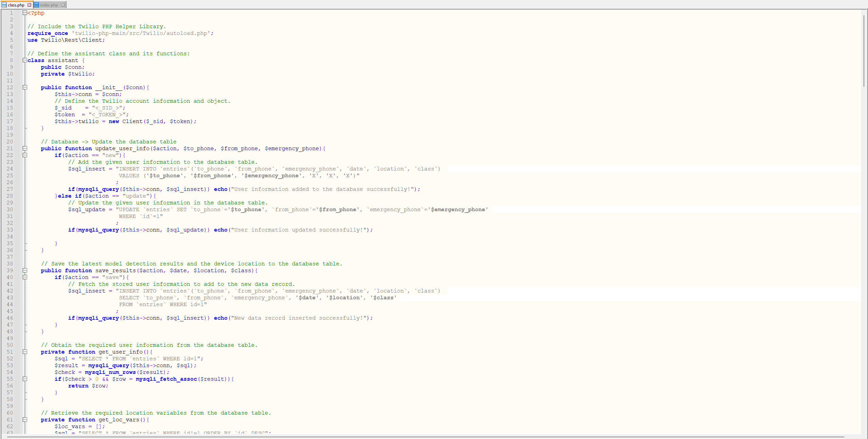Collapse the __init__ function fold marker

(x=24, y=87)
